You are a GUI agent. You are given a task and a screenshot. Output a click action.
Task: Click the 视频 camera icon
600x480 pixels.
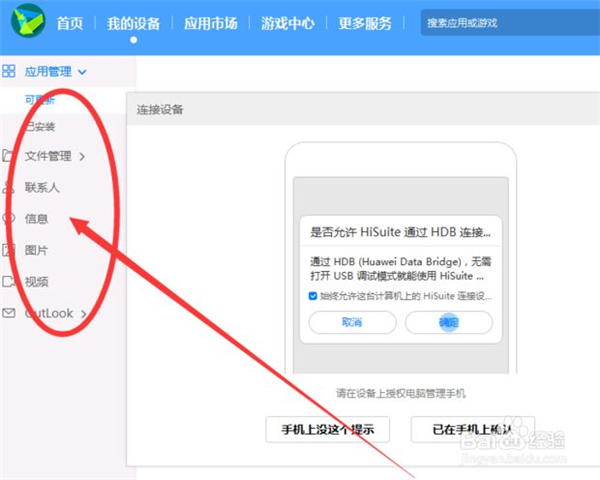coord(8,282)
